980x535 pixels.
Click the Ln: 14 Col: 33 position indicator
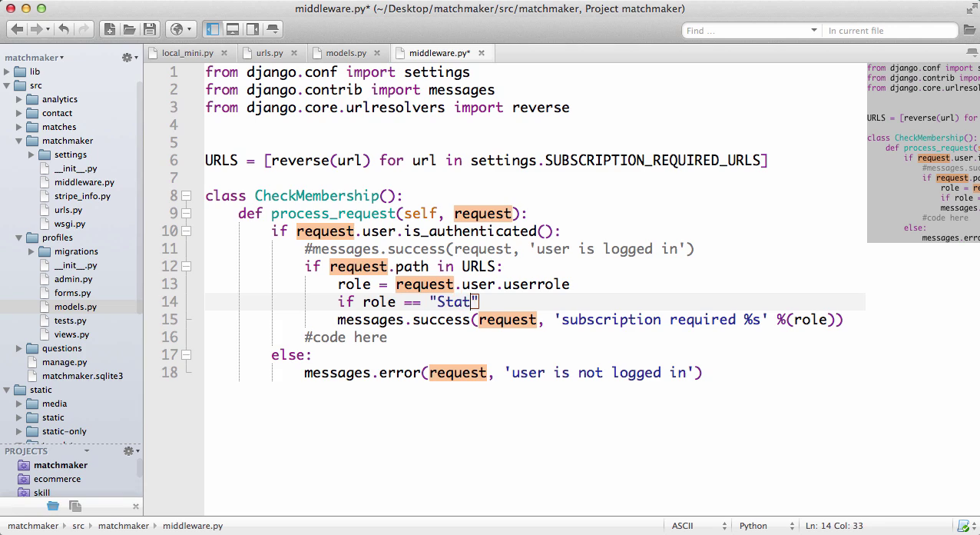834,526
